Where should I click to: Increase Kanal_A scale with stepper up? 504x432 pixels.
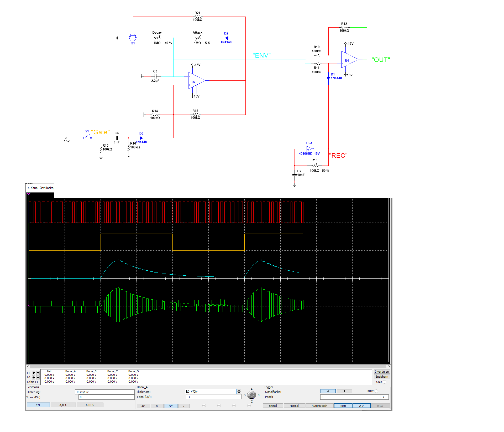239,390
